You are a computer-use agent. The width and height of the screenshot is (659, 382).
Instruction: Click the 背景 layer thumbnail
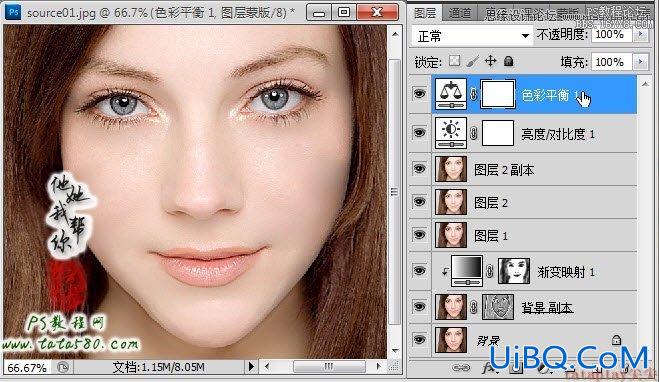451,340
